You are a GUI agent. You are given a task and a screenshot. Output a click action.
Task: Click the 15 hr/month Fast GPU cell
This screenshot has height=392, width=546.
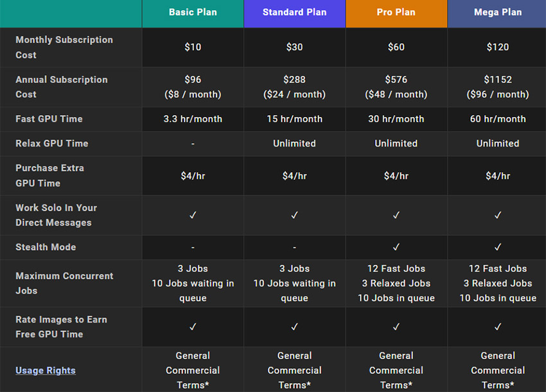pyautogui.click(x=295, y=119)
